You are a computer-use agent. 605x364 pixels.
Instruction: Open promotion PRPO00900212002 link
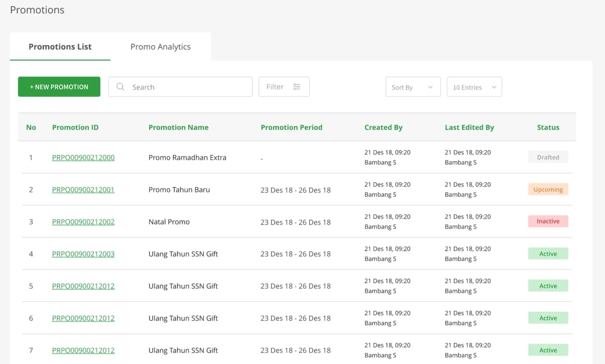pos(83,222)
